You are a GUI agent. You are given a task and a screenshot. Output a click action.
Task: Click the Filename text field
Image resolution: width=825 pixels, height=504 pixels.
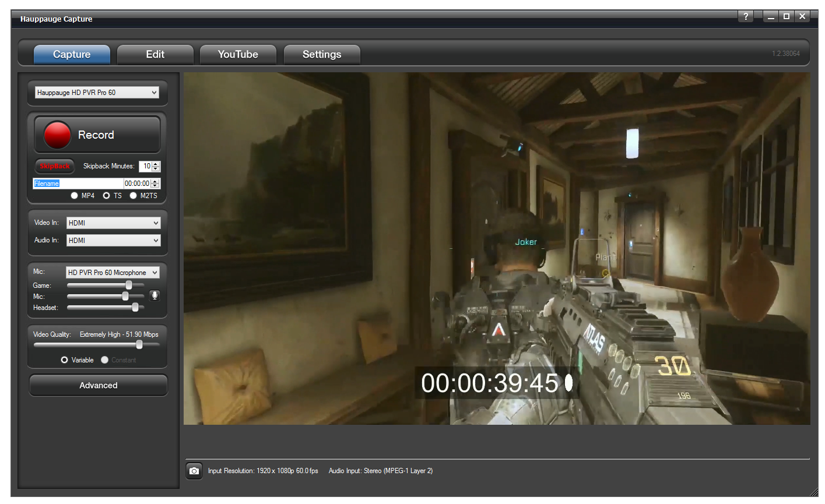tap(77, 184)
